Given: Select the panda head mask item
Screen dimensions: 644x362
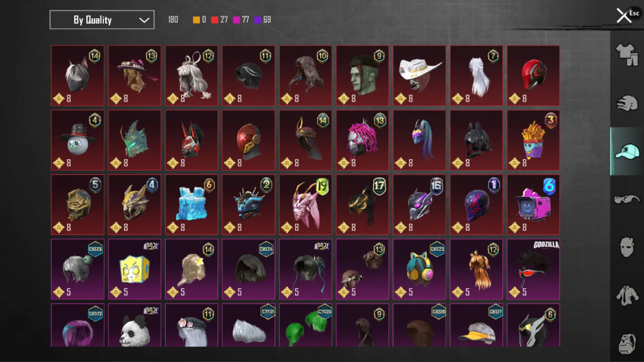Looking at the screenshot, I should 135,325.
